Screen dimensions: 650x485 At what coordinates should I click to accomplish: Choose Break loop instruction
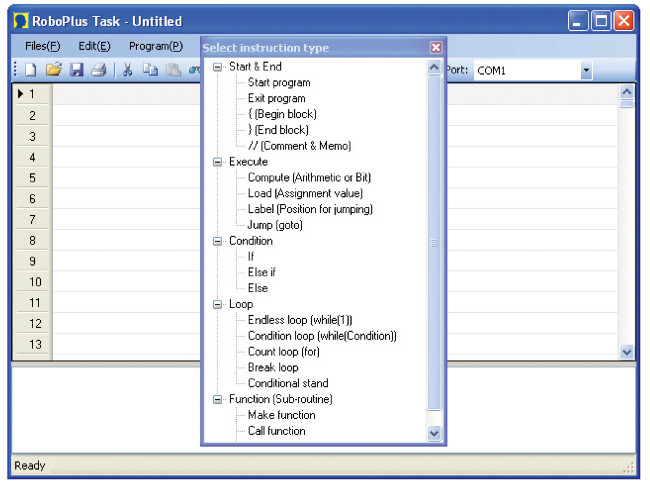point(273,367)
